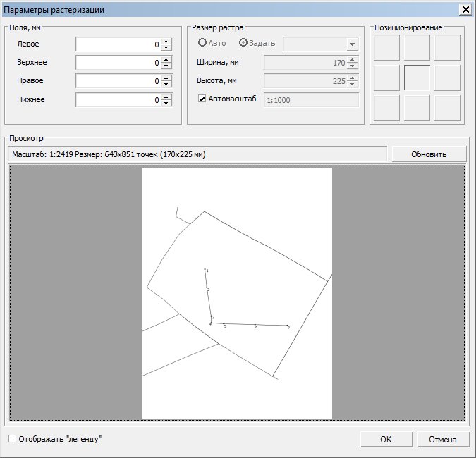Increase the Левое margin value
Viewport: 476px width, 458px height.
(x=166, y=41)
